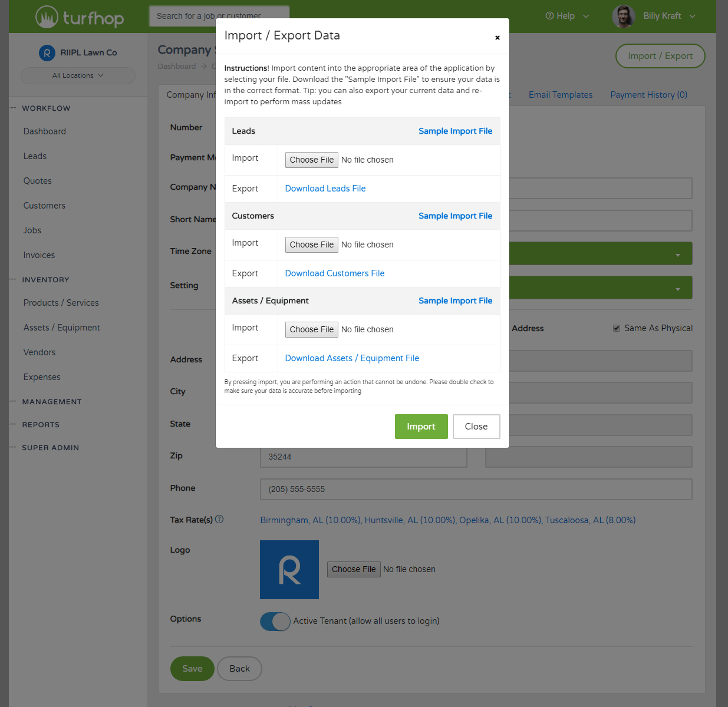Switch to the Email Templates tab
Viewport: 728px width, 707px height.
560,95
